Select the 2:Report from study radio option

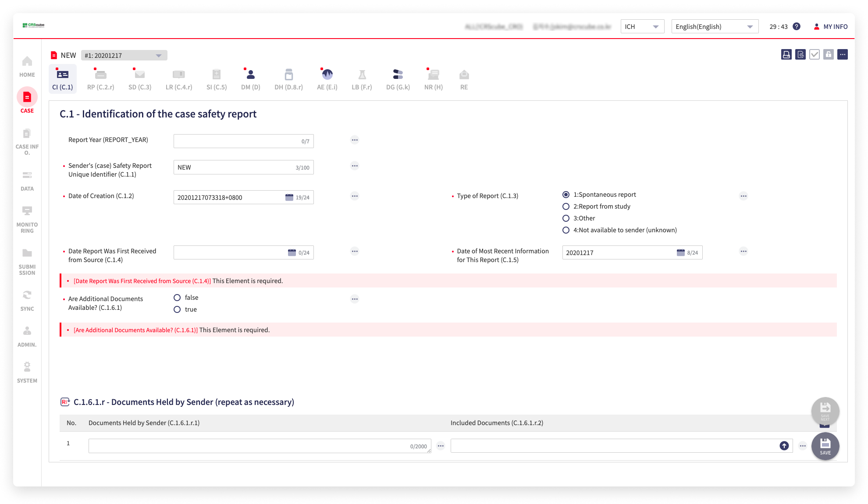[x=566, y=206]
